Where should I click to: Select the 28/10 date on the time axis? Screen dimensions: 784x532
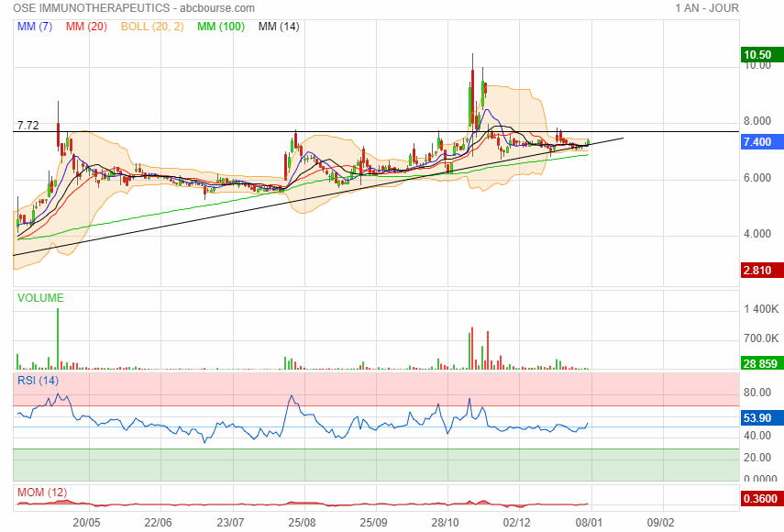point(445,522)
